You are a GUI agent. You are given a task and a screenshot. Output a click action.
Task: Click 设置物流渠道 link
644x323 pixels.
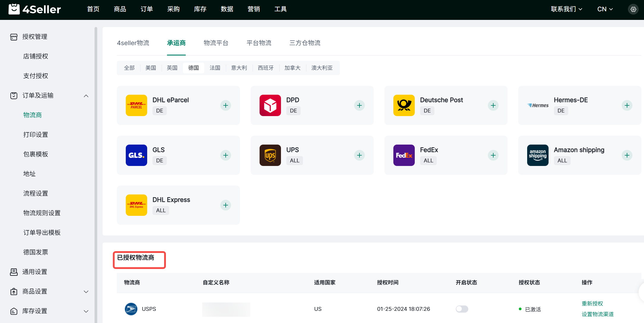click(x=598, y=314)
